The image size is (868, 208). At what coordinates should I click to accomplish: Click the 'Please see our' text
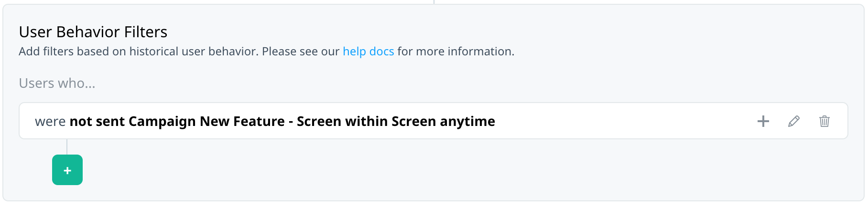[x=301, y=51]
